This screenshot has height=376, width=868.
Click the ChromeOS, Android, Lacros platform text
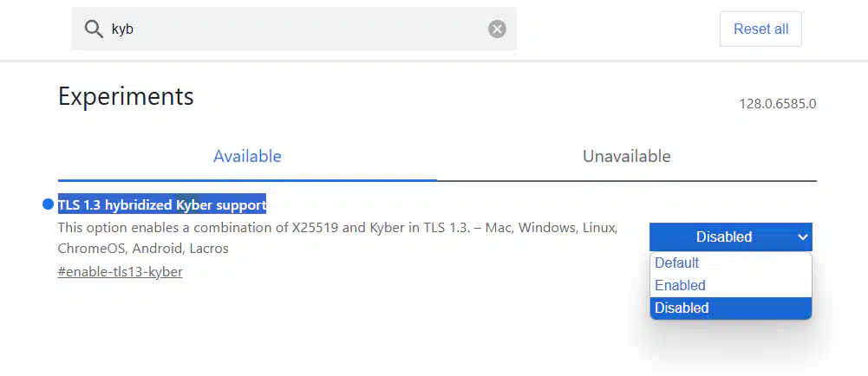click(143, 249)
